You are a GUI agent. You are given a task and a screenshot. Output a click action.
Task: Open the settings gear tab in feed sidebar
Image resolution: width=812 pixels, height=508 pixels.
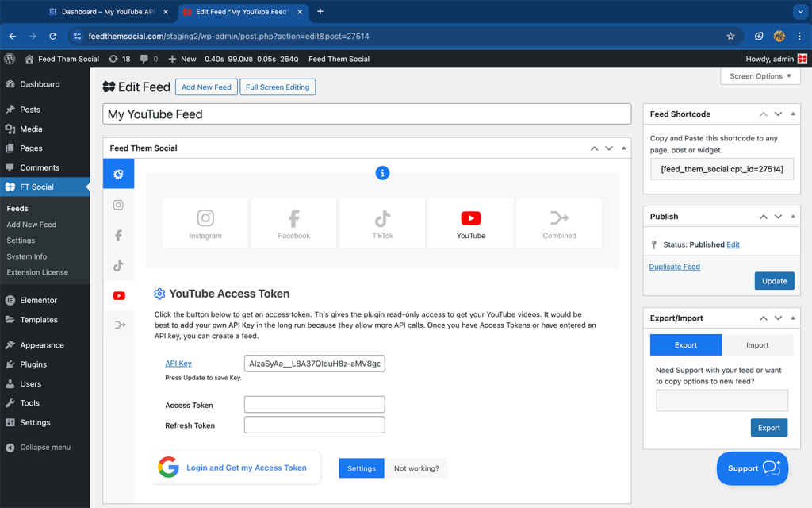119,174
